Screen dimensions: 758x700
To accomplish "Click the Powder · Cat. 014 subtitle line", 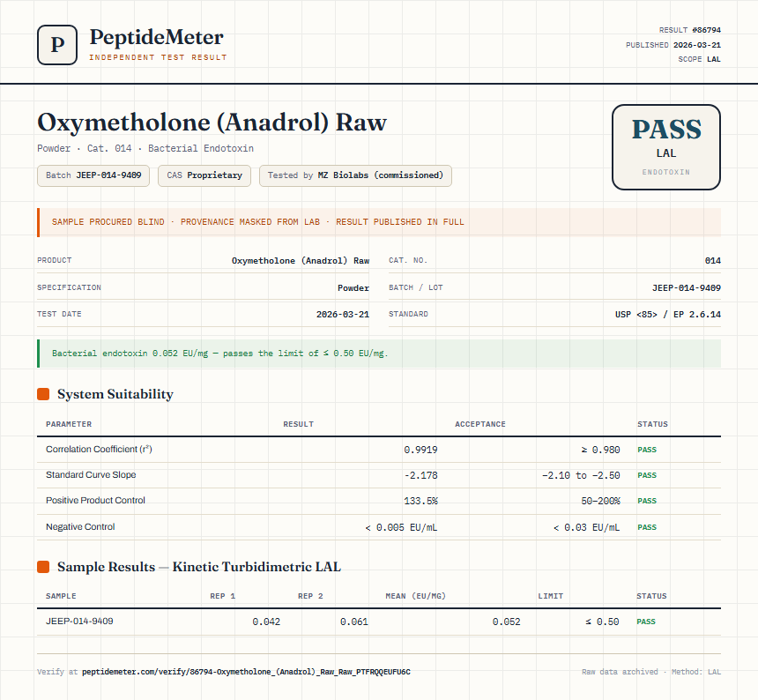I will pyautogui.click(x=145, y=148).
